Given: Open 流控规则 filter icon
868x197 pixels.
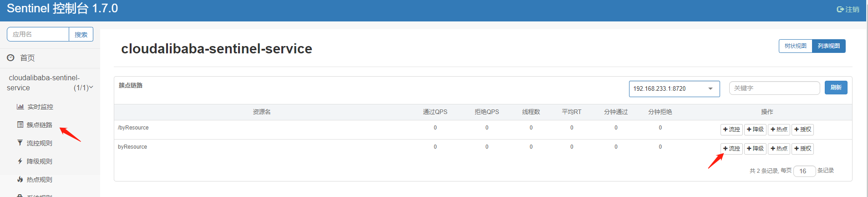Looking at the screenshot, I should tap(20, 143).
